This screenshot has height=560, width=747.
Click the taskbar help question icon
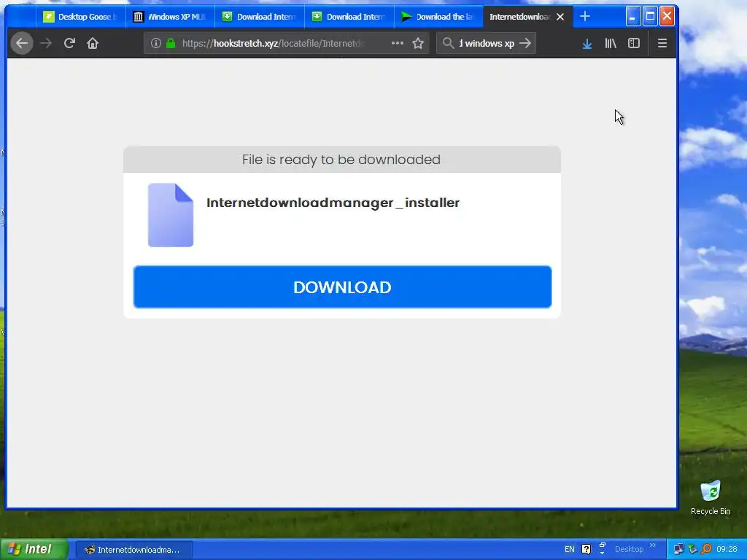point(587,549)
